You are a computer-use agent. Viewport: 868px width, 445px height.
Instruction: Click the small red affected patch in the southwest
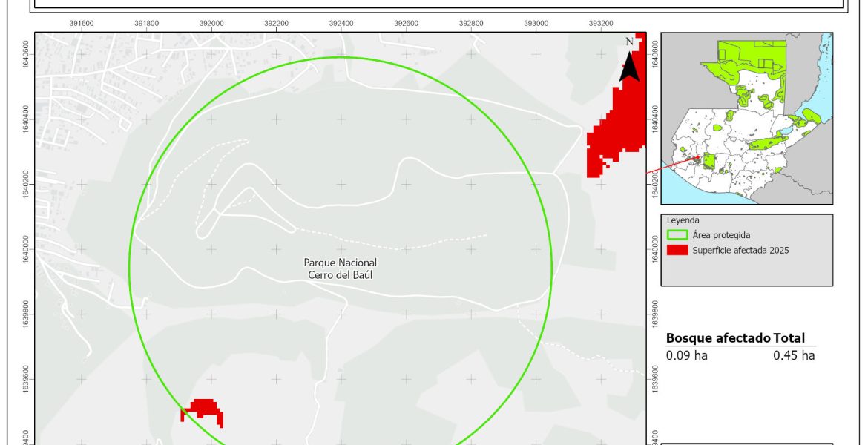point(203,409)
